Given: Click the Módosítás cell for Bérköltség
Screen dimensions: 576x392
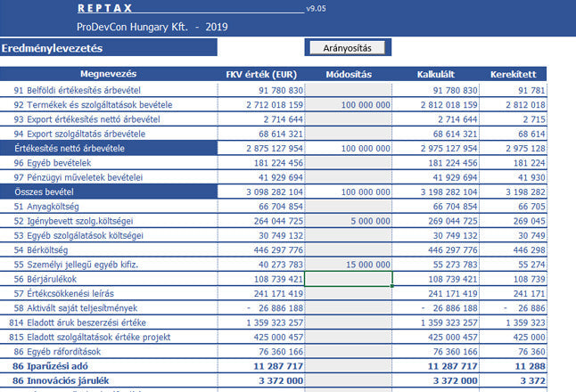Looking at the screenshot, I should point(349,250).
